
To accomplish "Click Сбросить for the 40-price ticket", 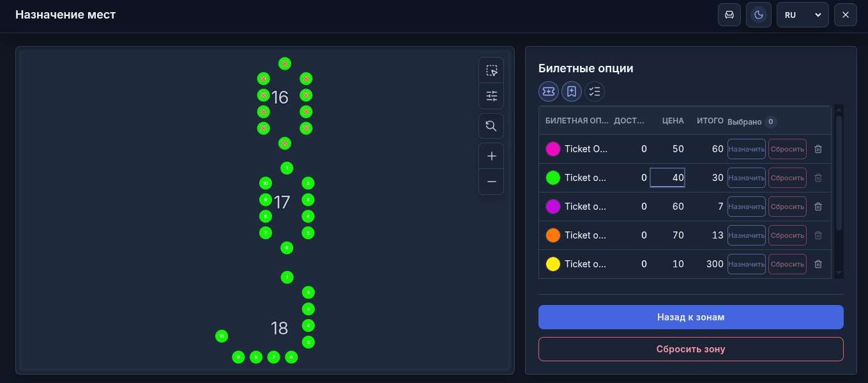I will click(788, 178).
